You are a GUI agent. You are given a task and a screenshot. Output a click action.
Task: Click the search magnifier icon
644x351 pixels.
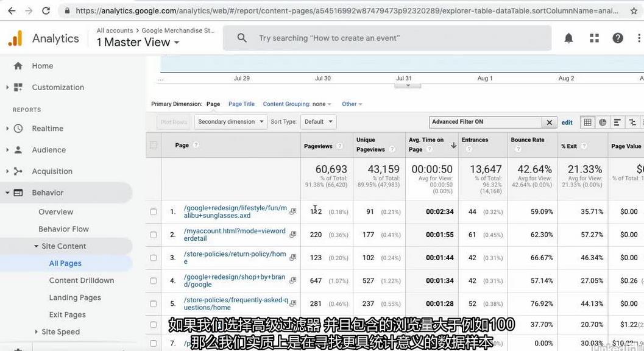(242, 38)
